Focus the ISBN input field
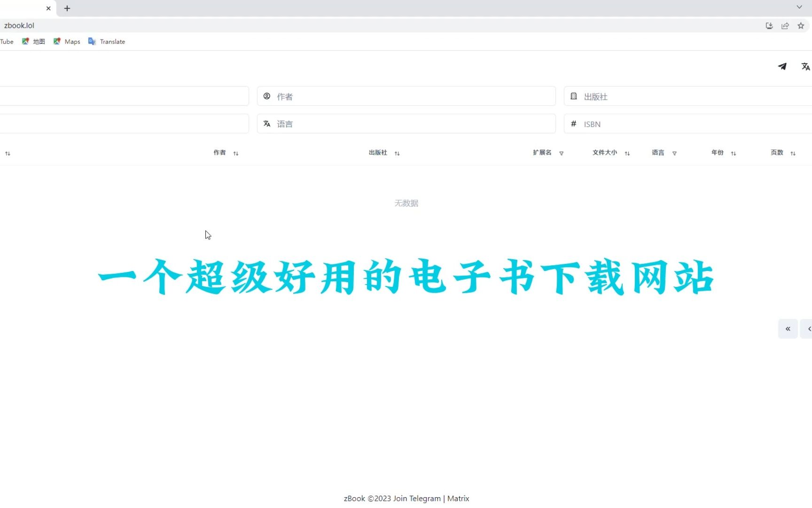Screen dimensions: 812x508 click(688, 124)
